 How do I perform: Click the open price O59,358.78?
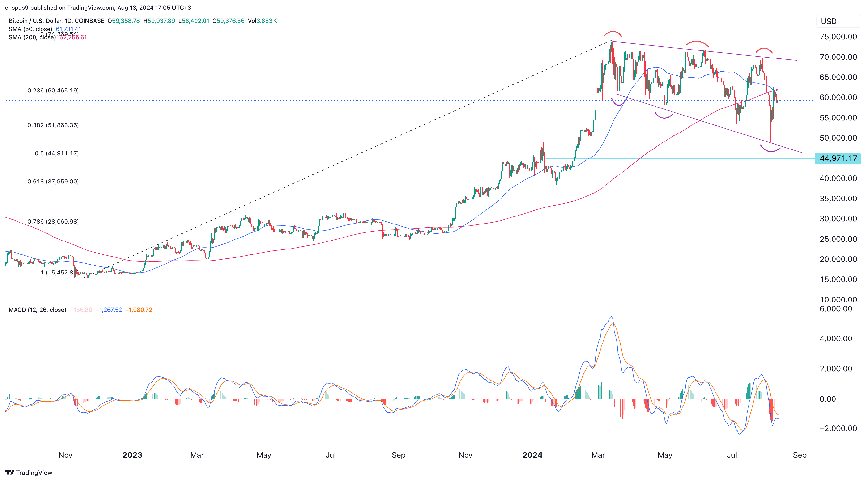124,21
